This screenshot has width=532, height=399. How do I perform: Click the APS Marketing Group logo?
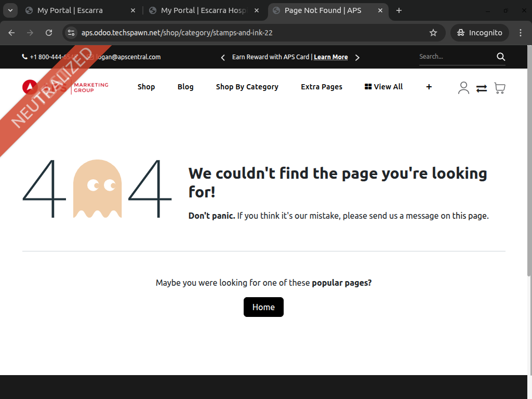pos(65,87)
